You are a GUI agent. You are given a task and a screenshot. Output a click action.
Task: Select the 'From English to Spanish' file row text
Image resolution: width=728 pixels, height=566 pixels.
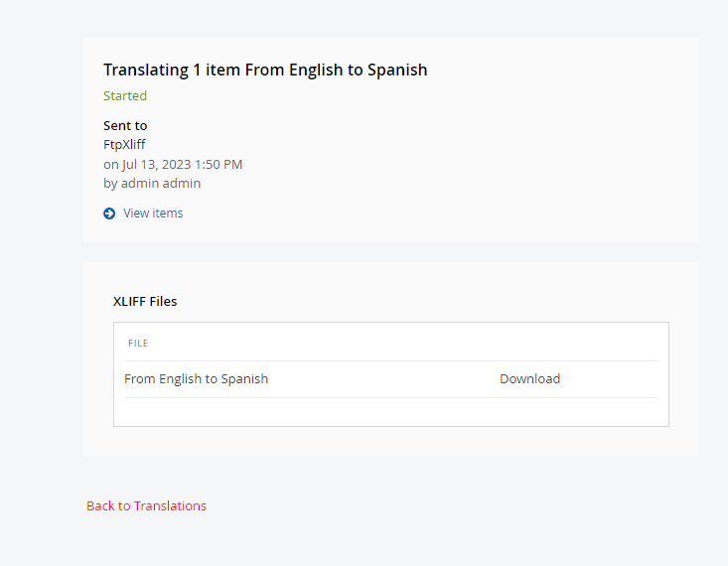point(196,379)
